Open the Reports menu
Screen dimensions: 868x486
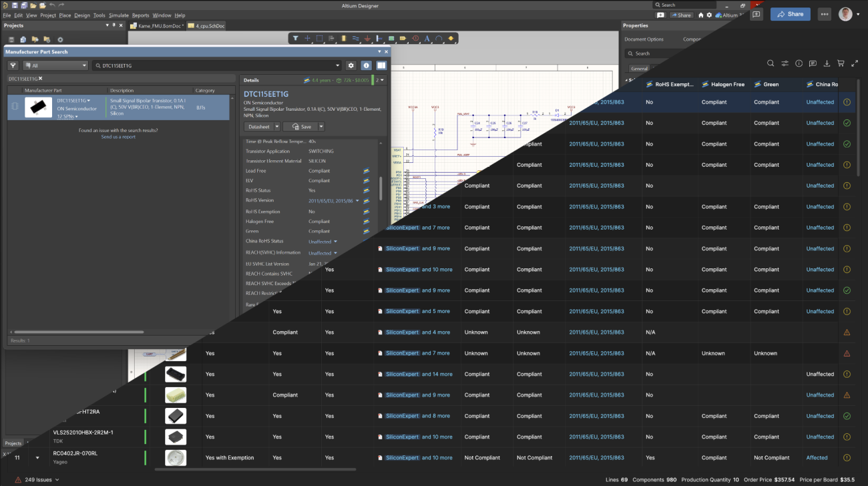point(140,14)
